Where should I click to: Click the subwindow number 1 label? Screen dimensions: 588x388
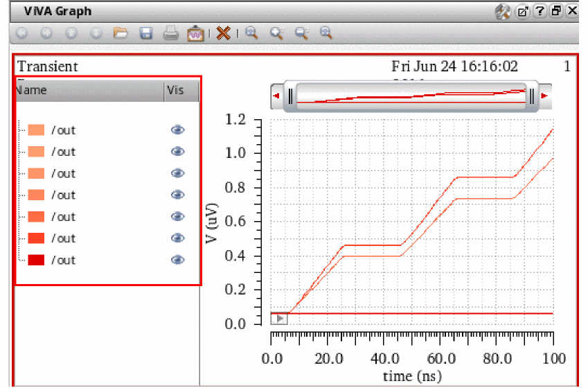pyautogui.click(x=567, y=67)
